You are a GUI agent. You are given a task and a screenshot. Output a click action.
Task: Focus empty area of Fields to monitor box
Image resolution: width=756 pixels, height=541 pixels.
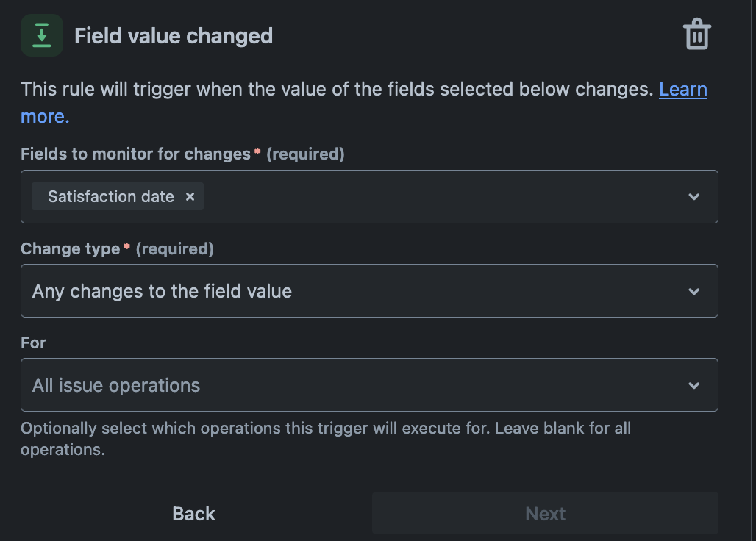tap(441, 197)
